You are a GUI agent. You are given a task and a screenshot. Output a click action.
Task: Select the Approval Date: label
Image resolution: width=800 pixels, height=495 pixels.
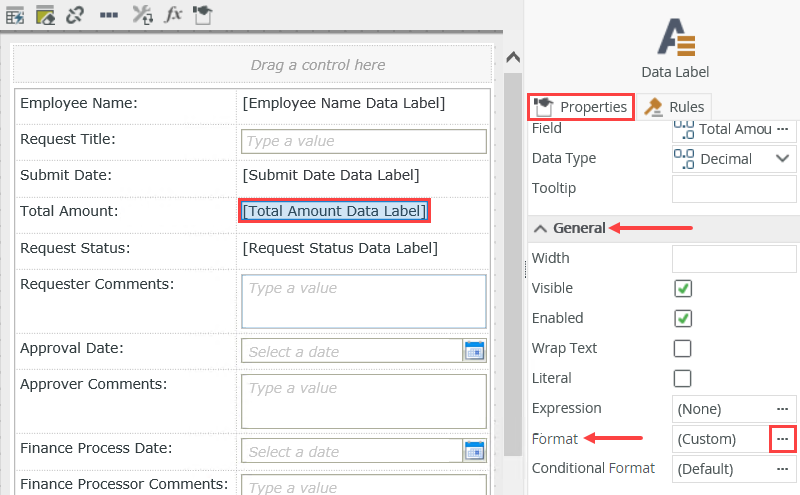tap(72, 348)
